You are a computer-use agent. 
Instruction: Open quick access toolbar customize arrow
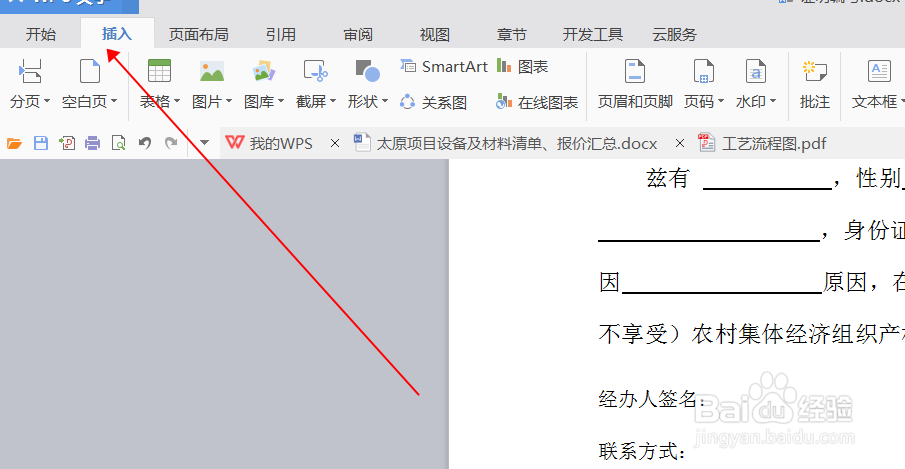tap(204, 142)
